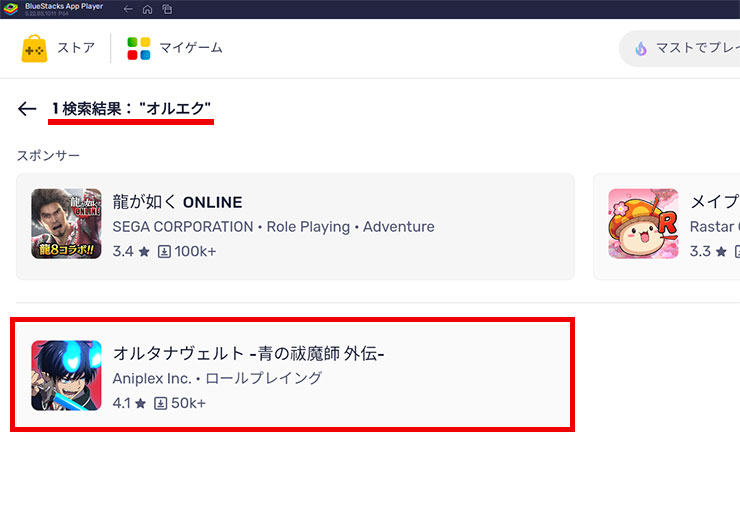Screen dimensions: 740x523
Task: Click the 4.1 star rating of オルタナヴェルト
Action: (129, 403)
